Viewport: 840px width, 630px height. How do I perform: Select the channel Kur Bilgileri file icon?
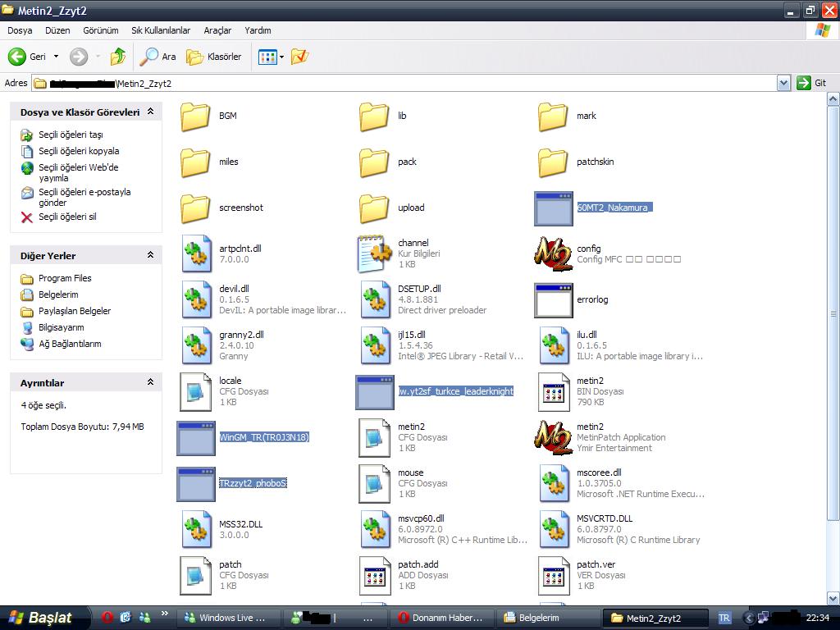pos(374,254)
